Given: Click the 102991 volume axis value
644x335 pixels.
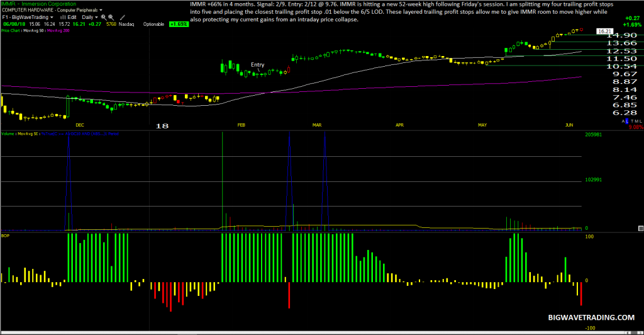Looking at the screenshot, I should coord(594,179).
